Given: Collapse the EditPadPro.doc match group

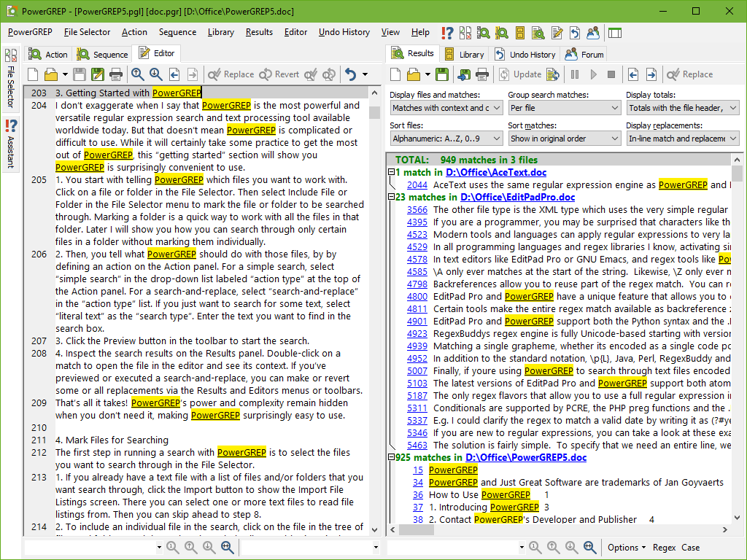Looking at the screenshot, I should tap(391, 197).
